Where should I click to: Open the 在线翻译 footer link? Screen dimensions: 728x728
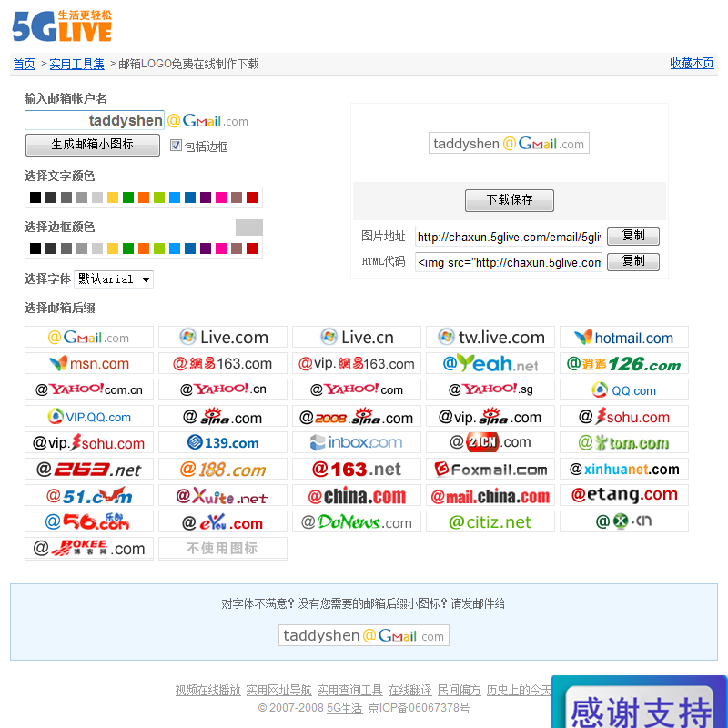pos(410,691)
